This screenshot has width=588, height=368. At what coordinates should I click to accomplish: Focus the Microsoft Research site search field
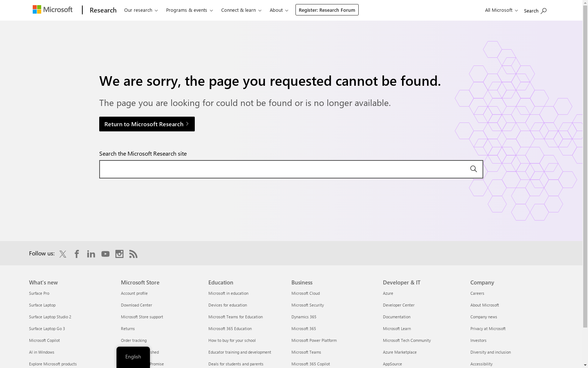(x=291, y=169)
